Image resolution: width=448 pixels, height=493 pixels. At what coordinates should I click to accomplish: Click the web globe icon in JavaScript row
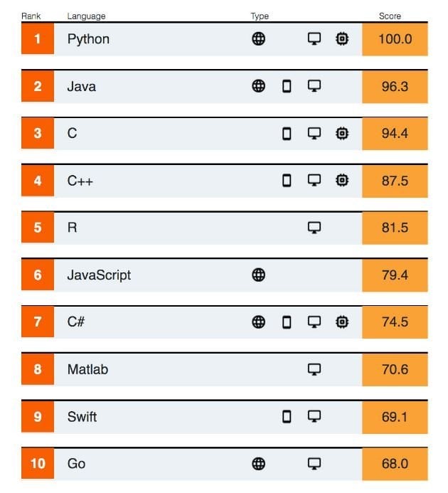(x=258, y=275)
